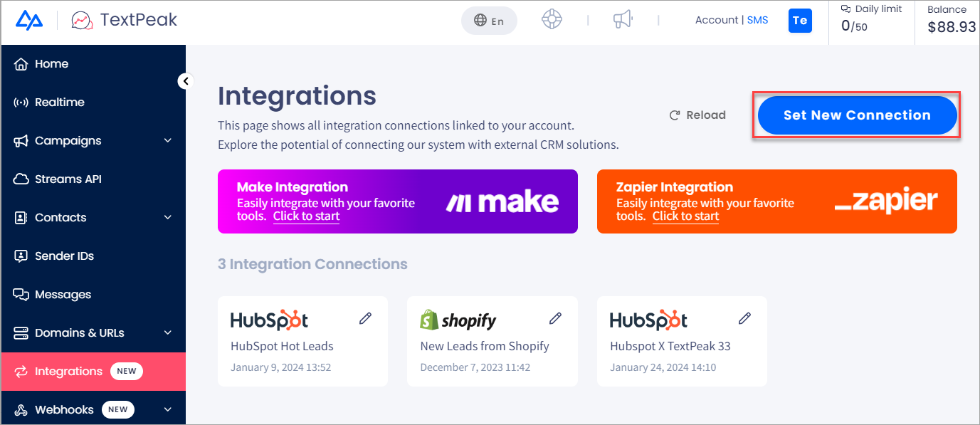The width and height of the screenshot is (980, 425).
Task: Open Hubspot X TextPeak 33 card
Action: point(682,342)
